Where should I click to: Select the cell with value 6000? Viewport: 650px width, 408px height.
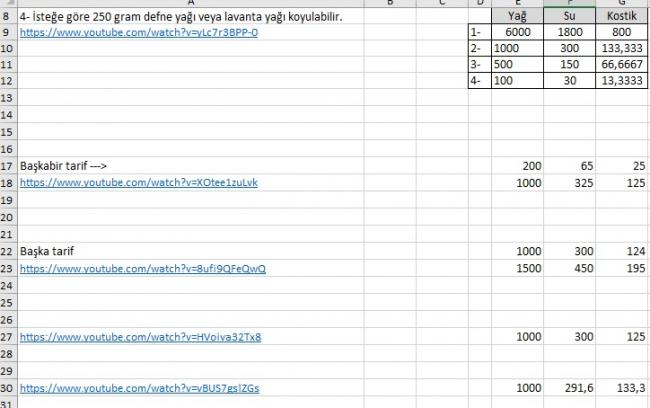[517, 32]
